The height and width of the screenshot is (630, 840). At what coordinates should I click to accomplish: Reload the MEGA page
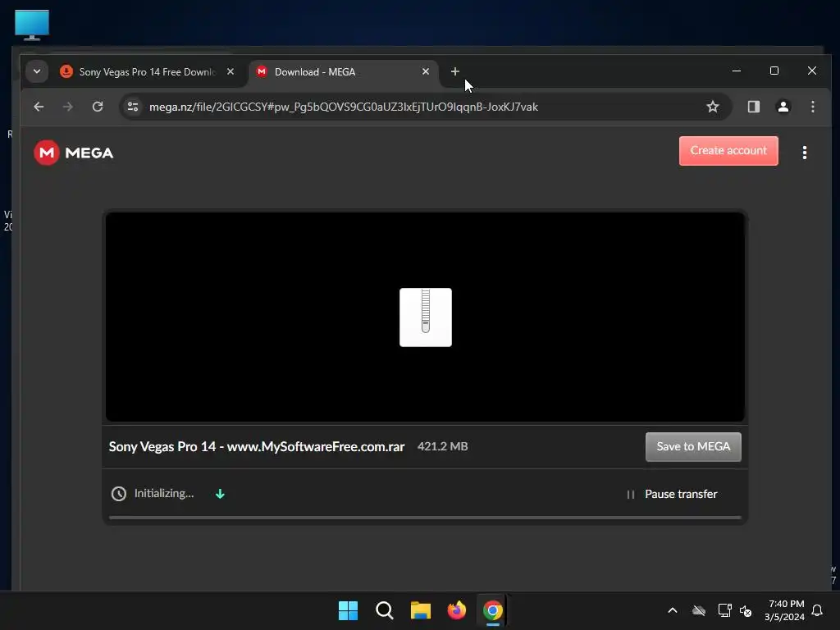pos(98,107)
